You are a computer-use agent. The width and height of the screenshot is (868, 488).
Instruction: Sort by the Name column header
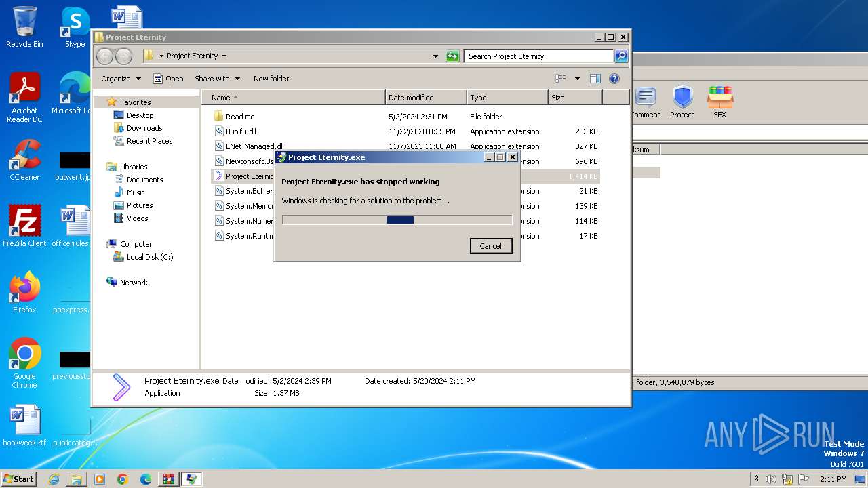(293, 98)
